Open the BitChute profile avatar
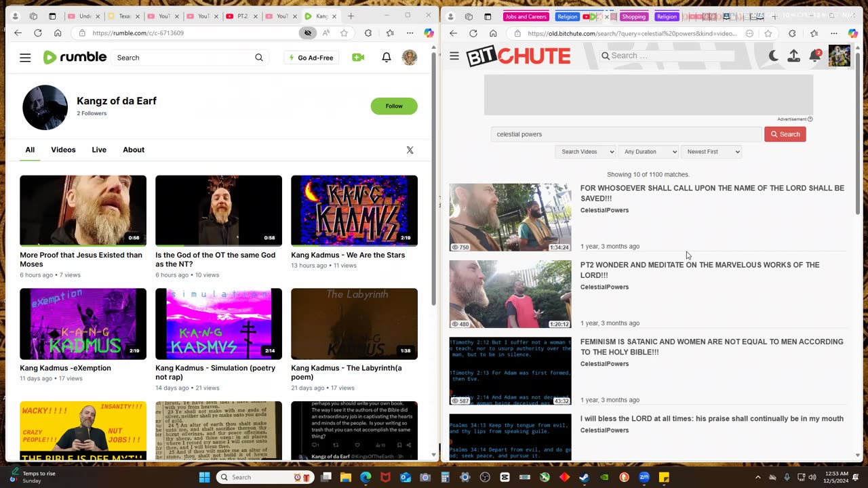This screenshot has width=868, height=488. pyautogui.click(x=840, y=56)
